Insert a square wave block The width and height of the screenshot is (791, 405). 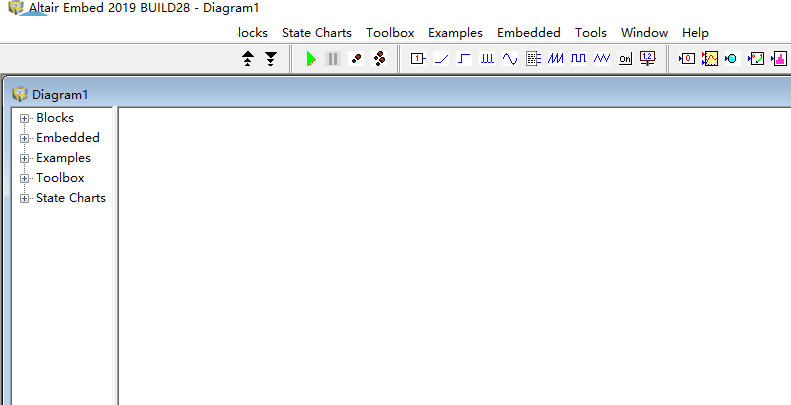(579, 59)
